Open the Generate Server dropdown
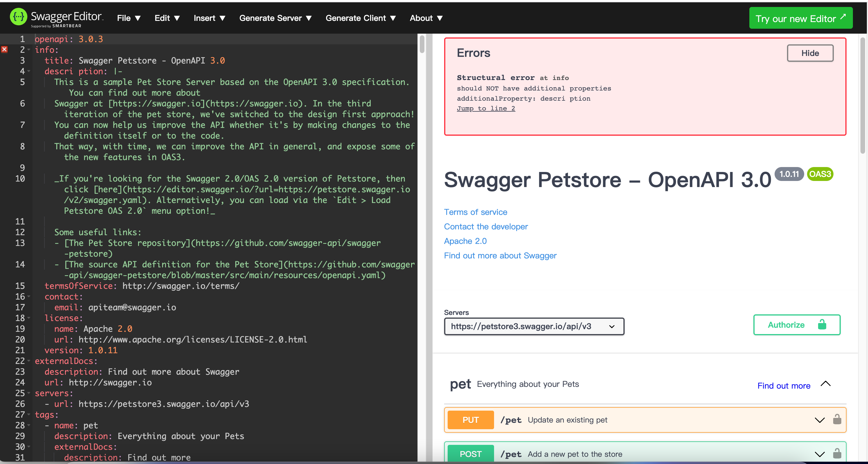Screen dimensions: 868x464 pyautogui.click(x=276, y=18)
